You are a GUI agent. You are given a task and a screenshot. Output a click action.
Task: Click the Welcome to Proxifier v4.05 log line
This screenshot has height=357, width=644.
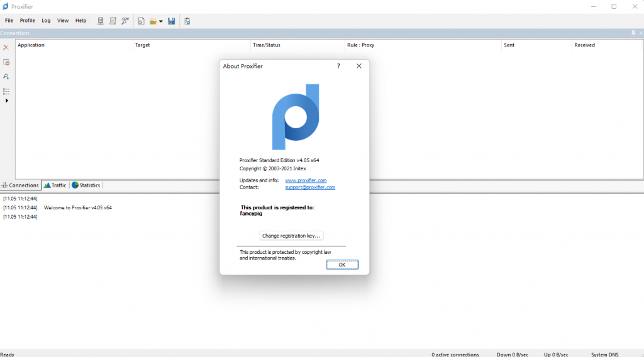(x=77, y=207)
